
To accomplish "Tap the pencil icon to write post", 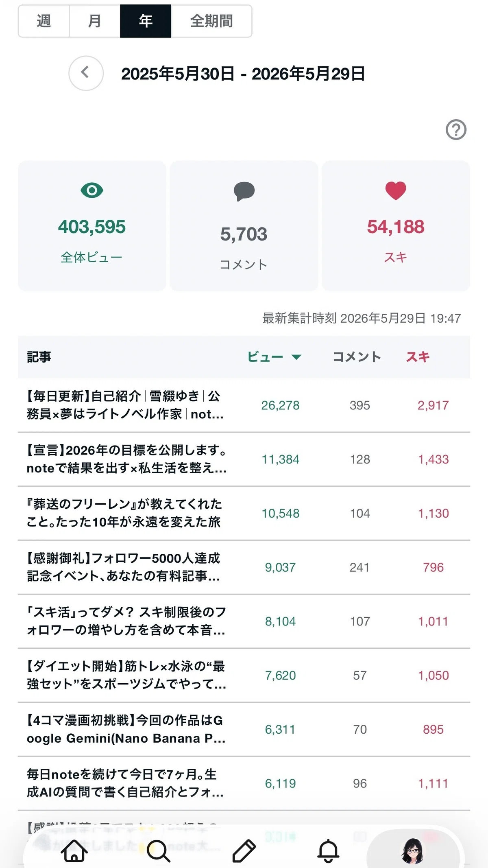I will click(x=244, y=851).
